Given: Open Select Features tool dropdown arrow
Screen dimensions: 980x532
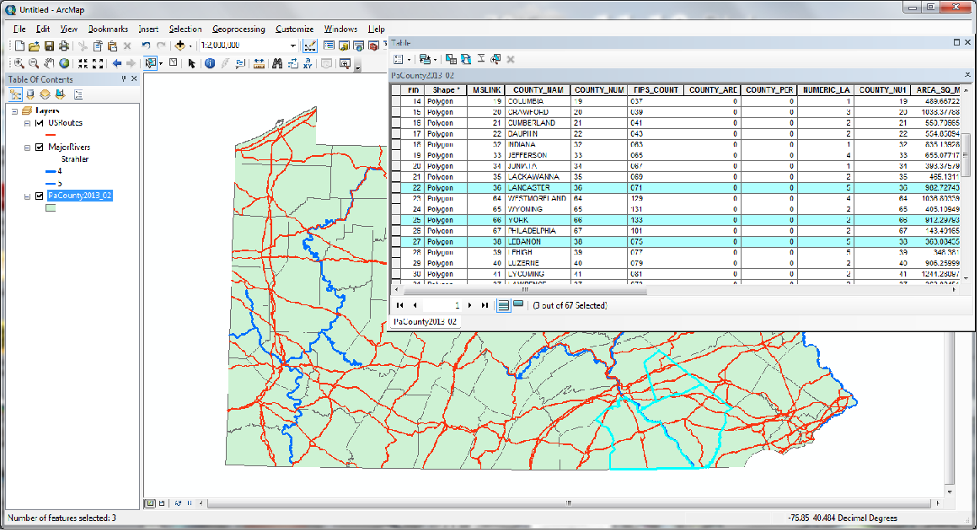Looking at the screenshot, I should 160,64.
